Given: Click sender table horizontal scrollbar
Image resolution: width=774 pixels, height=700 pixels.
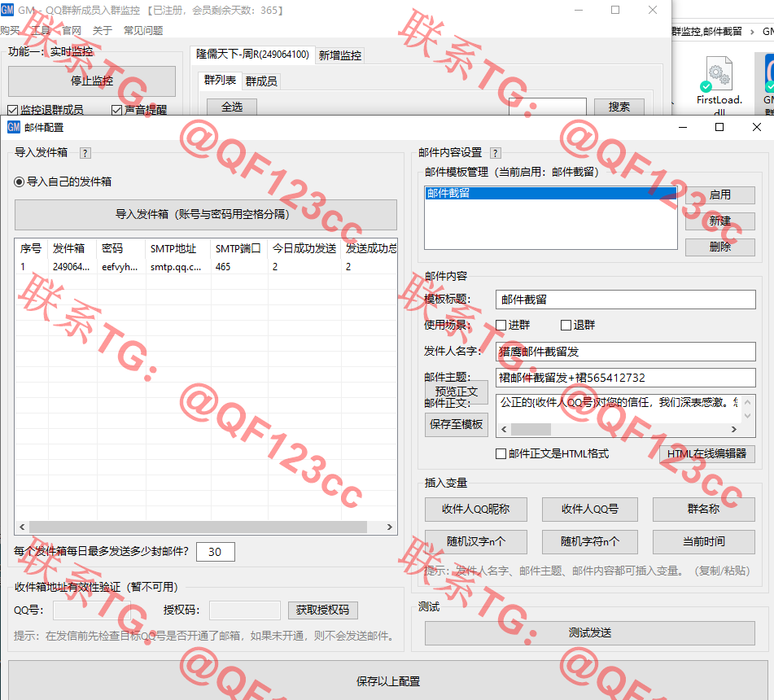Looking at the screenshot, I should 198,527.
